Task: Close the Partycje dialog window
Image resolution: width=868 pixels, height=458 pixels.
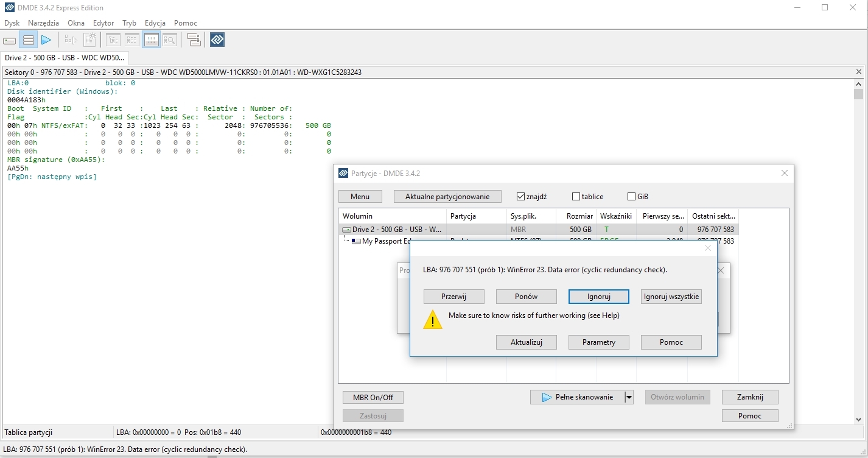Action: pos(785,173)
